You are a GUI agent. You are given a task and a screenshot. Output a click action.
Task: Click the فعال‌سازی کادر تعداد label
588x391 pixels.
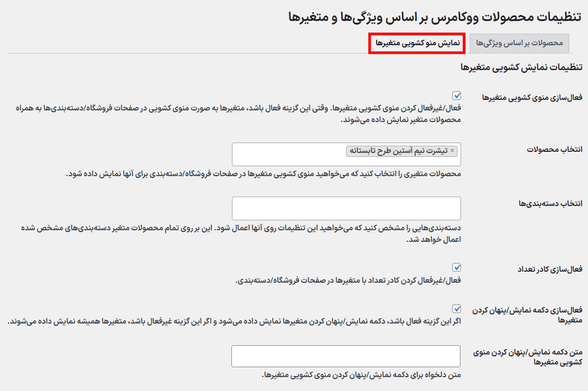click(x=549, y=270)
